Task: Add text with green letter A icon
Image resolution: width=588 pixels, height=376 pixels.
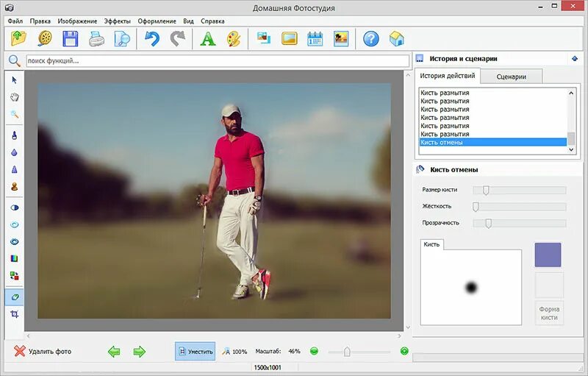Action: (208, 39)
